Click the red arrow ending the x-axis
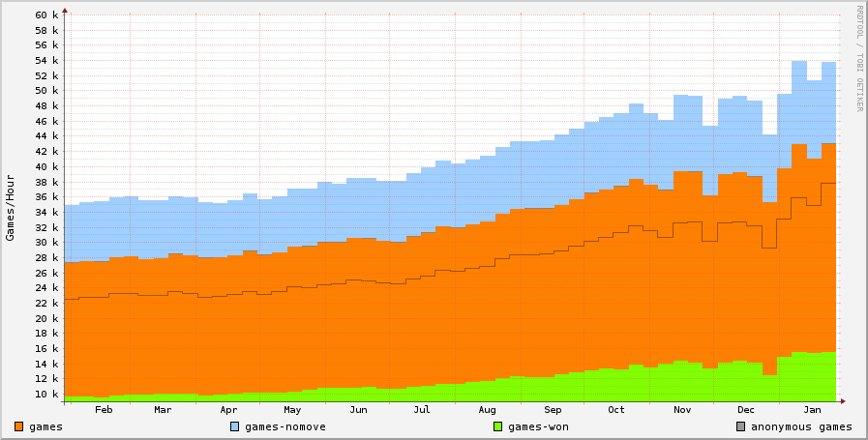 842,399
